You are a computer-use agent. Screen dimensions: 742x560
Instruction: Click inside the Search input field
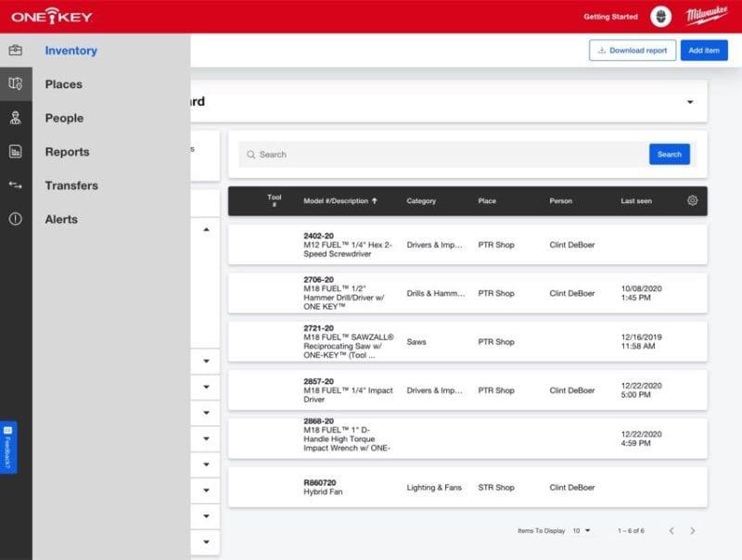(x=417, y=154)
